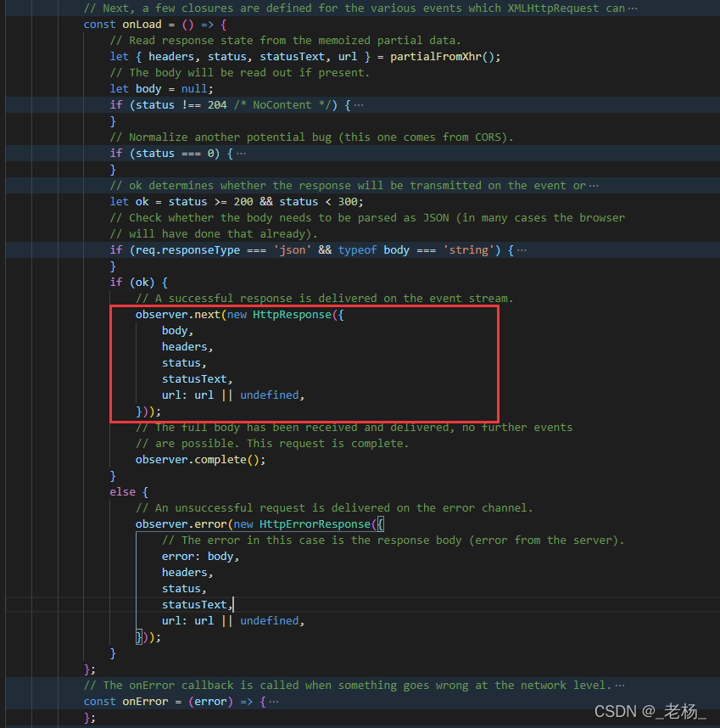Expand folded 'if (status !== 204' block
This screenshot has height=728, width=720.
[x=358, y=105]
